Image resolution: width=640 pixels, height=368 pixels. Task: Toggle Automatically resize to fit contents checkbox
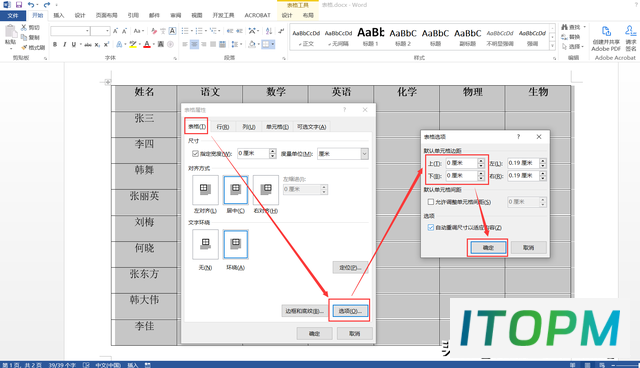[x=431, y=227]
